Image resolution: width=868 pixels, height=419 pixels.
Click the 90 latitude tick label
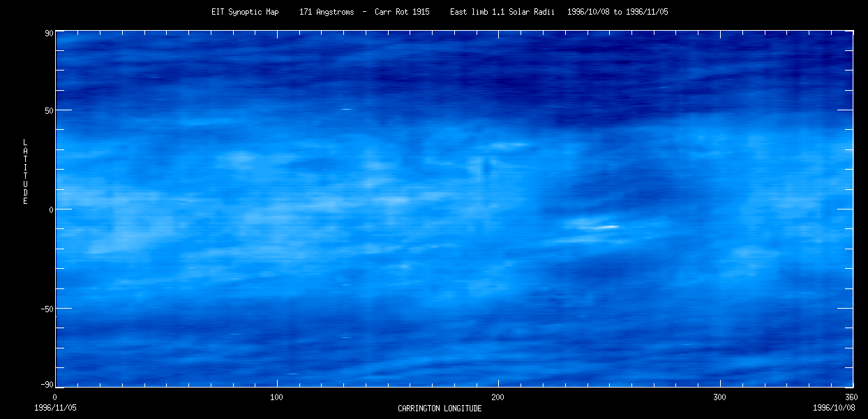tap(50, 33)
